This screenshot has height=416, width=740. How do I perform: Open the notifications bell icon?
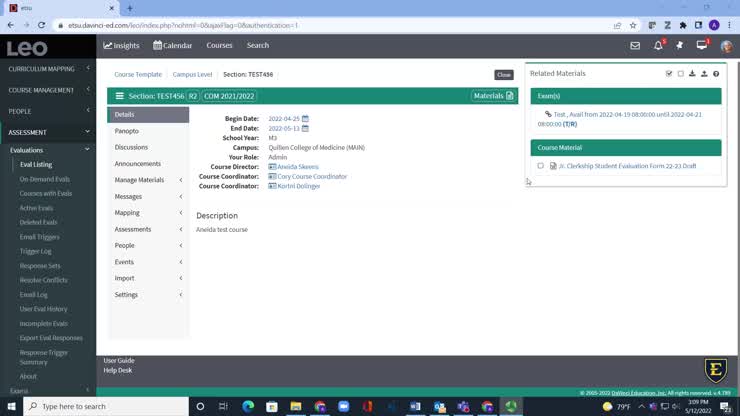pos(658,46)
